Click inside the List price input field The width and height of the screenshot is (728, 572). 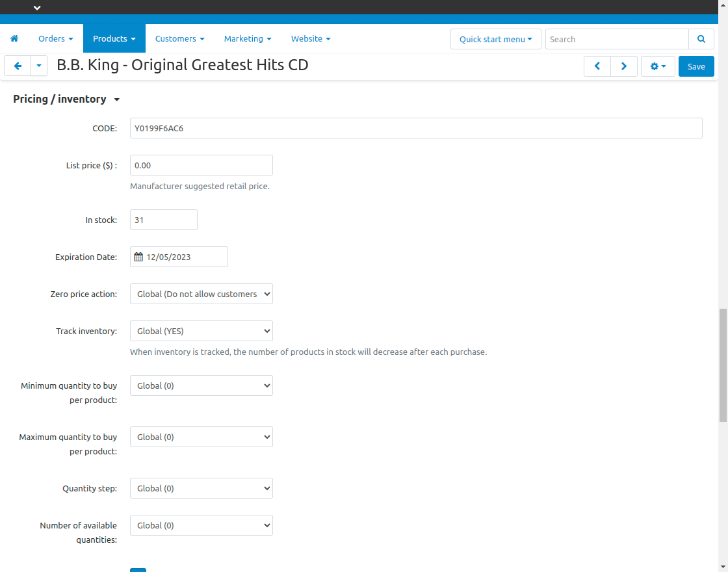pos(201,165)
